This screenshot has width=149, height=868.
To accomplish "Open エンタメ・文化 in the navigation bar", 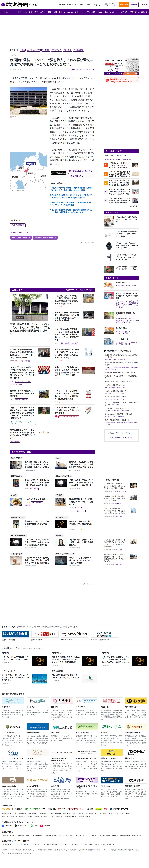I will click(73, 12).
